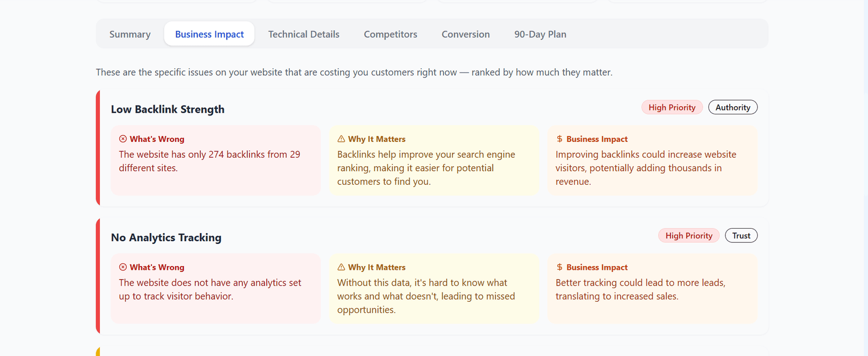868x356 pixels.
Task: Switch to the Summary tab
Action: (130, 34)
